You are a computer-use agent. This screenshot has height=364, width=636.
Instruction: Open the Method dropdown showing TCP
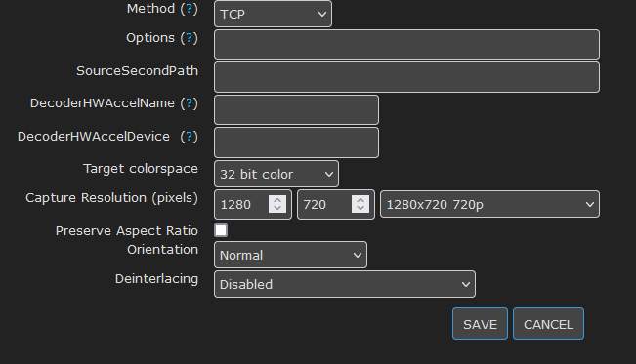(273, 14)
